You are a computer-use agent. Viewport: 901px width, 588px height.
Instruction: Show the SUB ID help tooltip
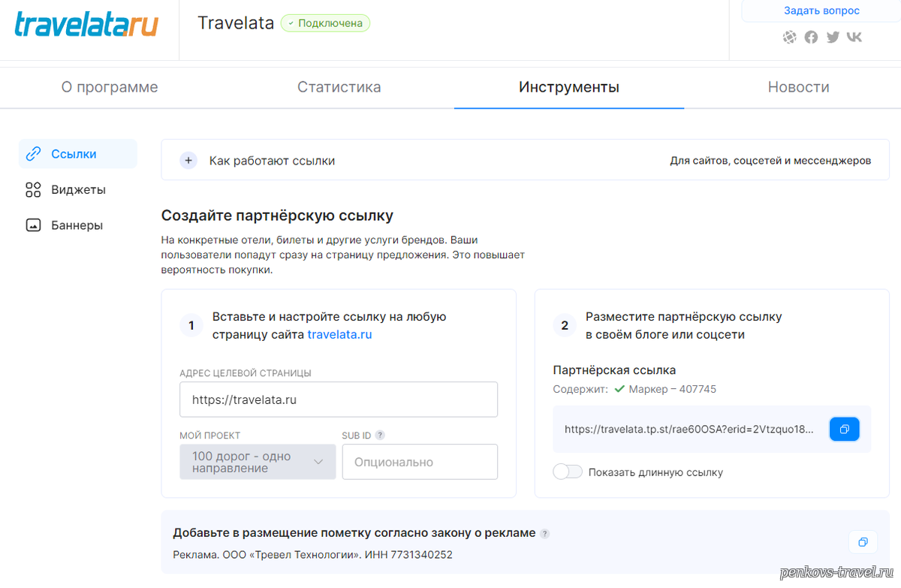380,435
